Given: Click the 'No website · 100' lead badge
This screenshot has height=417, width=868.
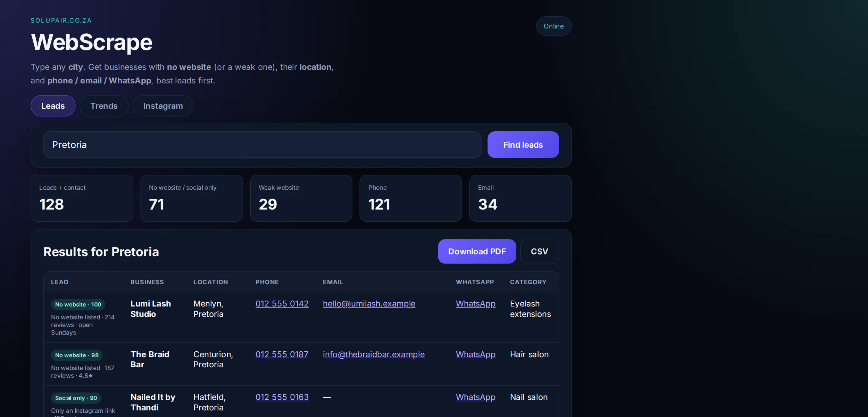Looking at the screenshot, I should tap(78, 304).
